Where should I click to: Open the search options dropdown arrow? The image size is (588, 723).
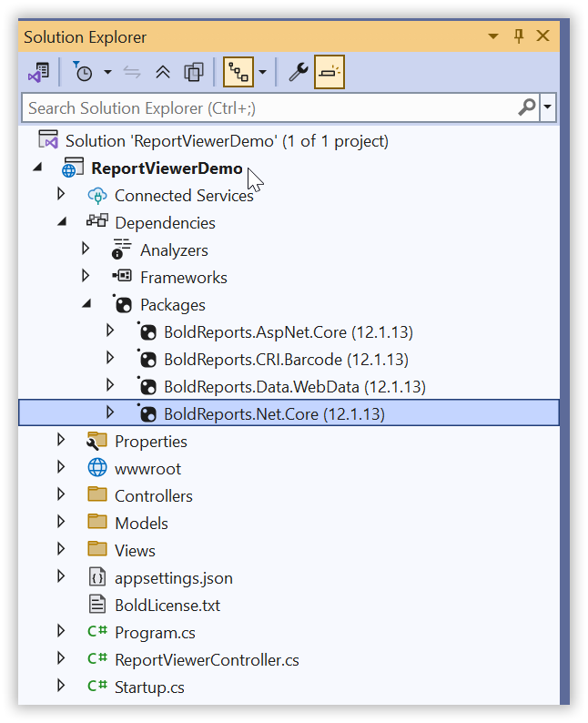(547, 107)
